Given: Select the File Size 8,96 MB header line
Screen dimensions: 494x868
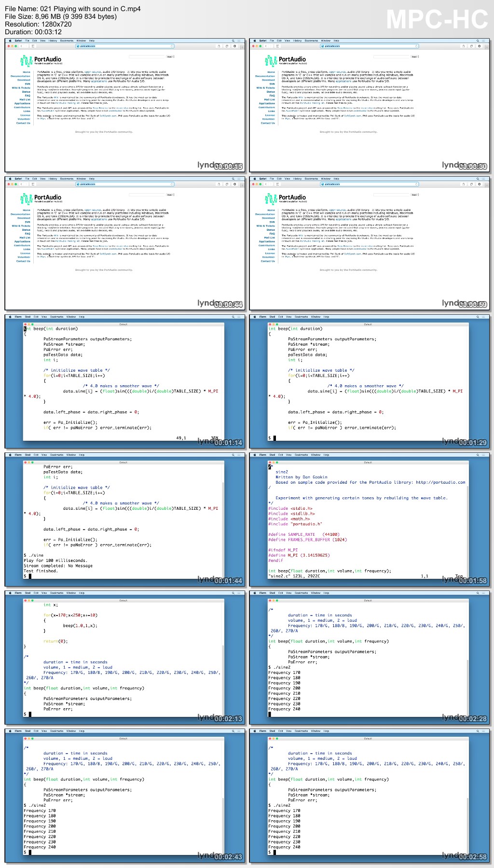Looking at the screenshot, I should (61, 16).
